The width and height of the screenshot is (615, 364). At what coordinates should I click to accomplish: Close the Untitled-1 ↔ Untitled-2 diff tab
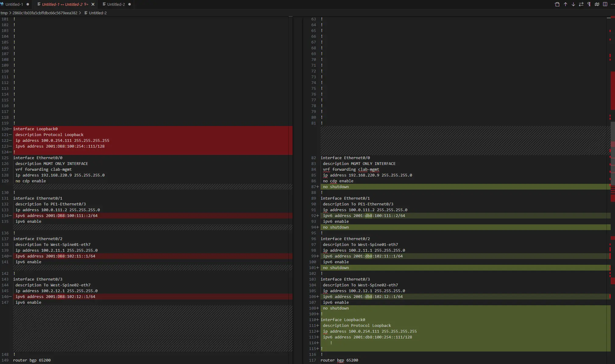(x=93, y=4)
